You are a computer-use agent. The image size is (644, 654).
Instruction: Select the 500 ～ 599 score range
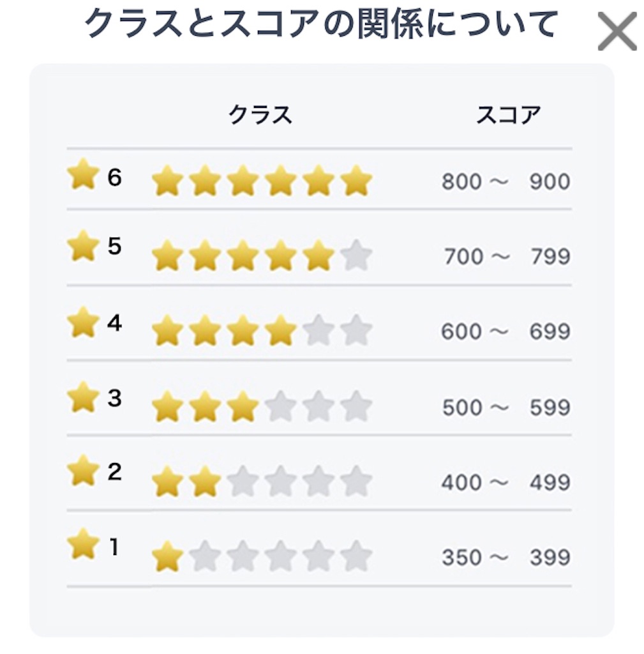[x=506, y=407]
